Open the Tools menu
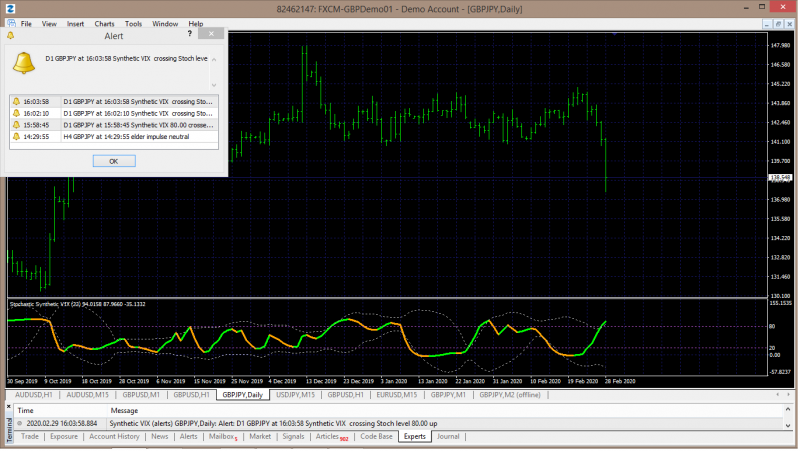The height and width of the screenshot is (451, 800). coord(133,23)
